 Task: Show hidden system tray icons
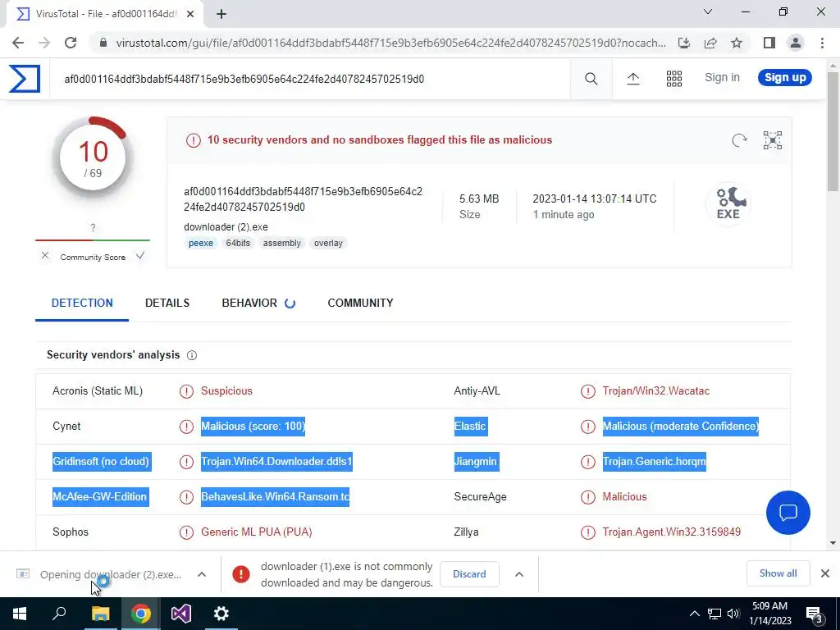694,614
